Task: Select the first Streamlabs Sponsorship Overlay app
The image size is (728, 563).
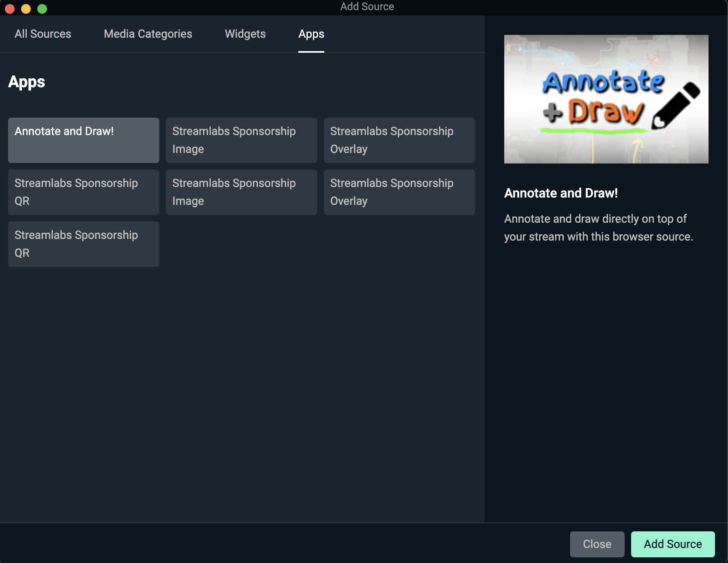Action: (399, 140)
